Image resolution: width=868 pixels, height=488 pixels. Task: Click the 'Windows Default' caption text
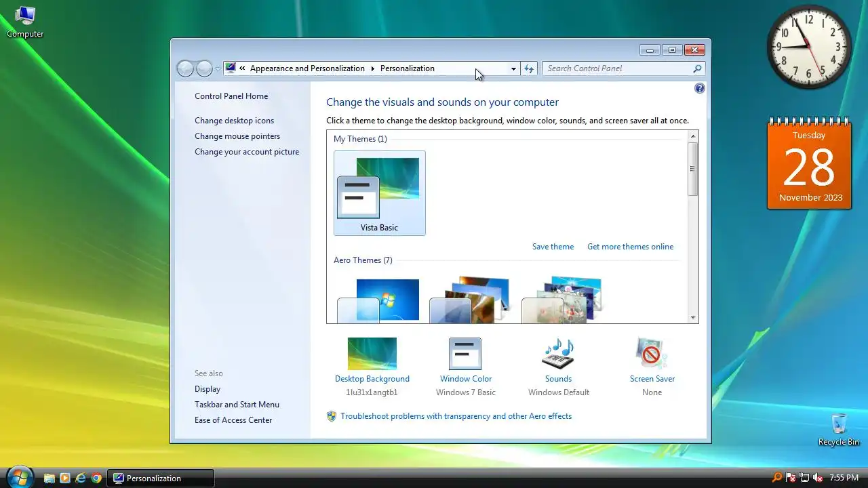pos(559,392)
